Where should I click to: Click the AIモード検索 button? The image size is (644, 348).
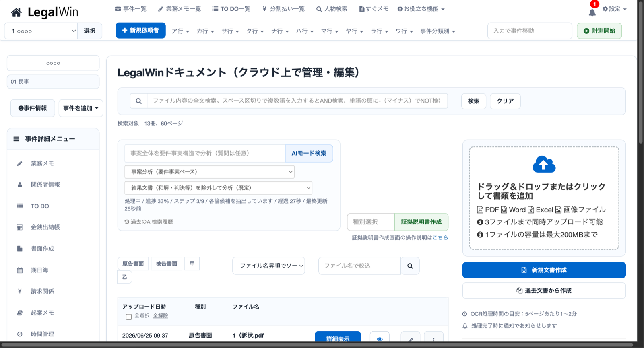309,153
